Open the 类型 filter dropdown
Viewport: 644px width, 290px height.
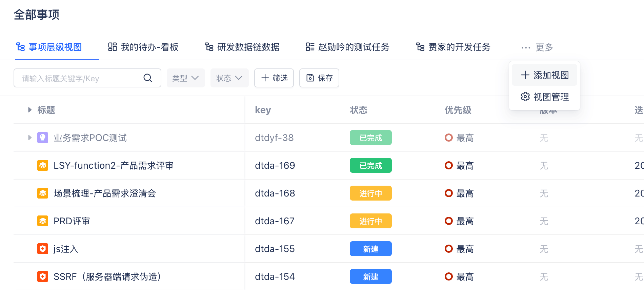pos(185,78)
